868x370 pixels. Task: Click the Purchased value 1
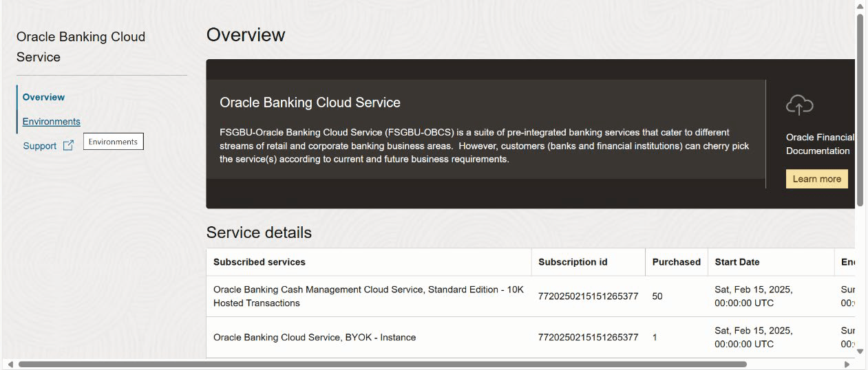(x=655, y=338)
